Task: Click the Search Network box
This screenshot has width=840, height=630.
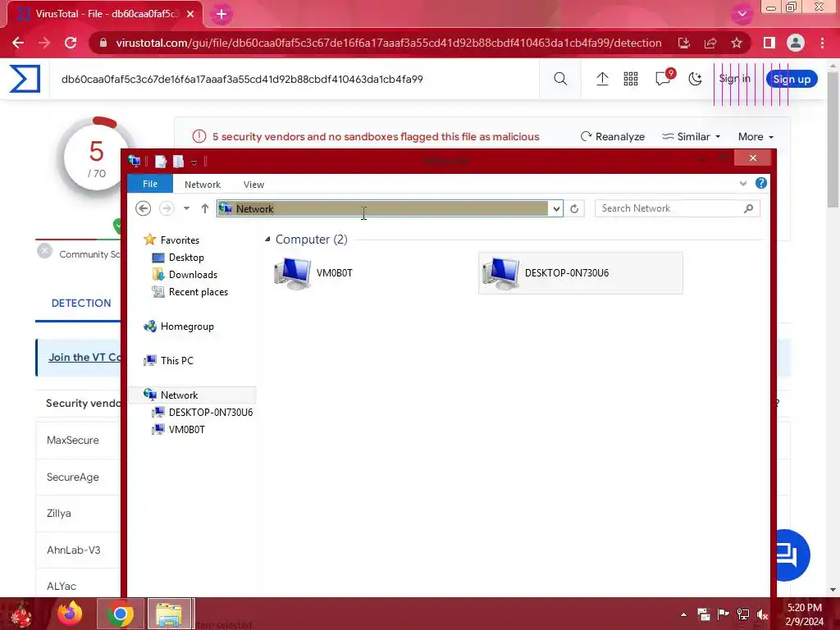Action: click(x=677, y=208)
